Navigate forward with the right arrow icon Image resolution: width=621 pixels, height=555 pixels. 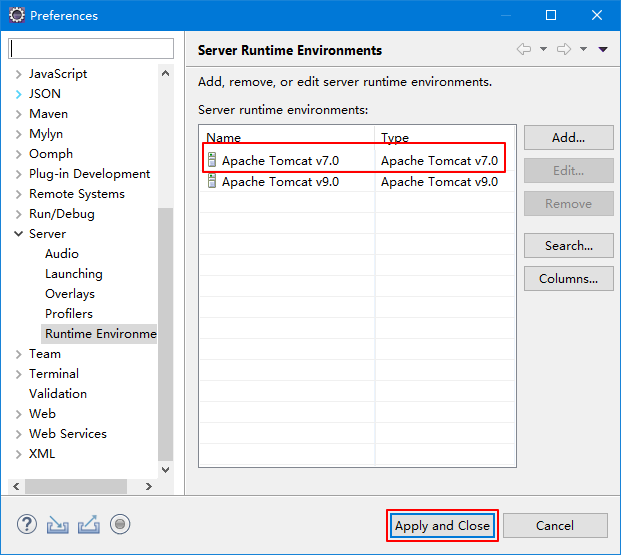564,49
